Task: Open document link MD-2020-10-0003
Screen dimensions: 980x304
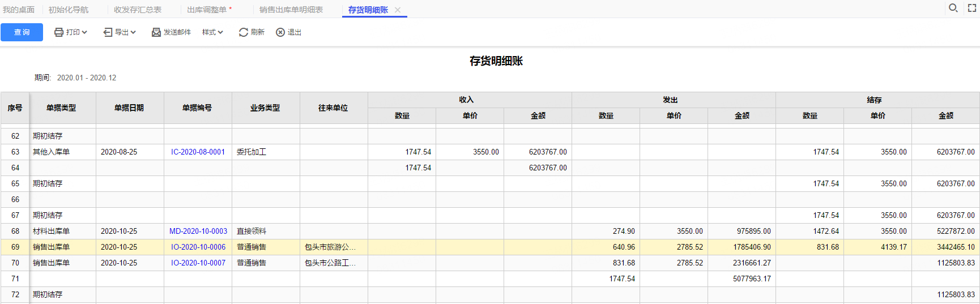Action: coord(198,231)
